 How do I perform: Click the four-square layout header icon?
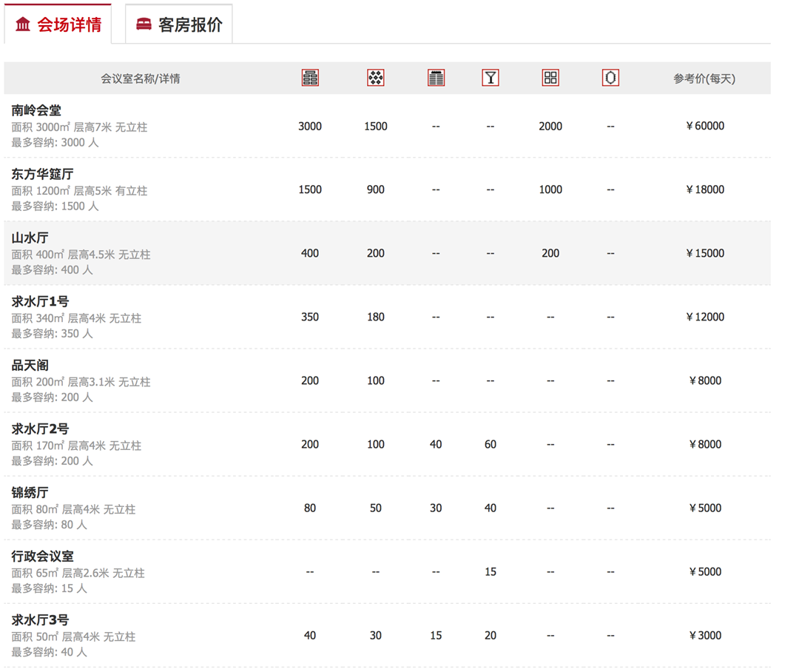coord(550,78)
